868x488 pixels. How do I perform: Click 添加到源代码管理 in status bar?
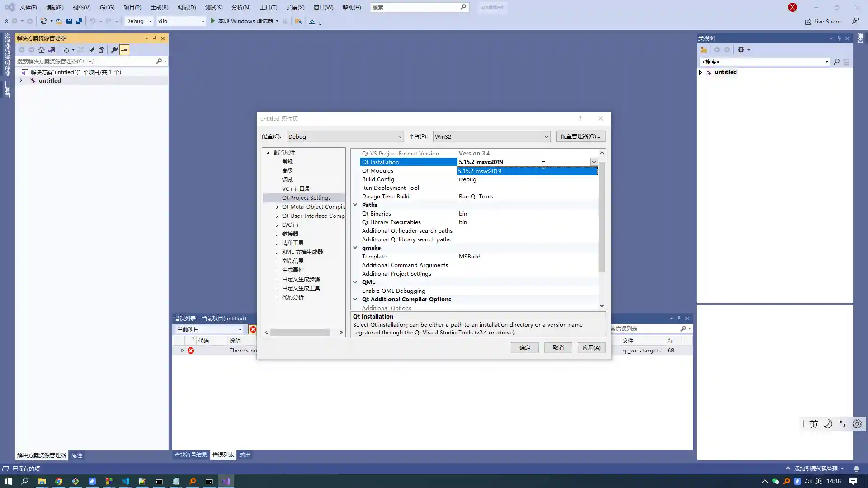816,469
